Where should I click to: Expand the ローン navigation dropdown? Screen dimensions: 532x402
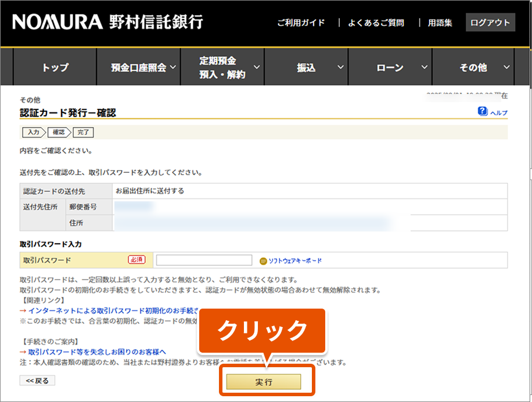click(390, 67)
